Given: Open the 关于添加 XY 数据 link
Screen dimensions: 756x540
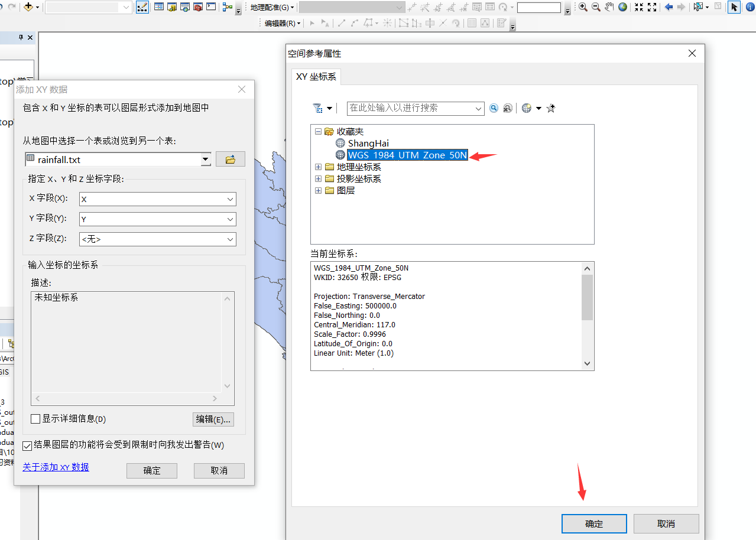Looking at the screenshot, I should point(56,467).
